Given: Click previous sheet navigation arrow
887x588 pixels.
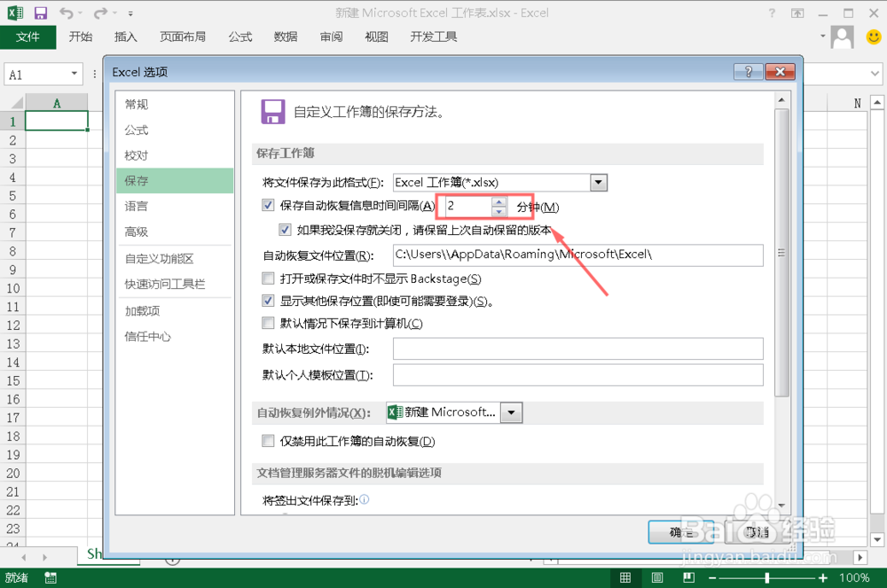Looking at the screenshot, I should pos(23,558).
